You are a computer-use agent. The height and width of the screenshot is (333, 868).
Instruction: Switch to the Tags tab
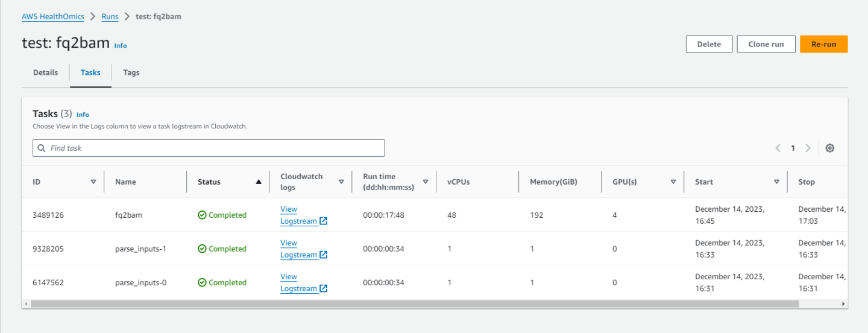coord(131,72)
